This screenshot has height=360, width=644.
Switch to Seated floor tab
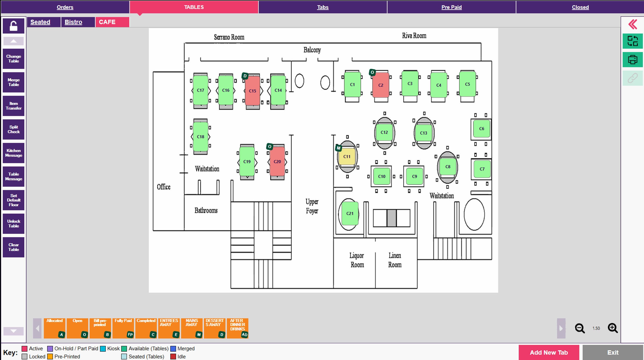click(x=44, y=22)
